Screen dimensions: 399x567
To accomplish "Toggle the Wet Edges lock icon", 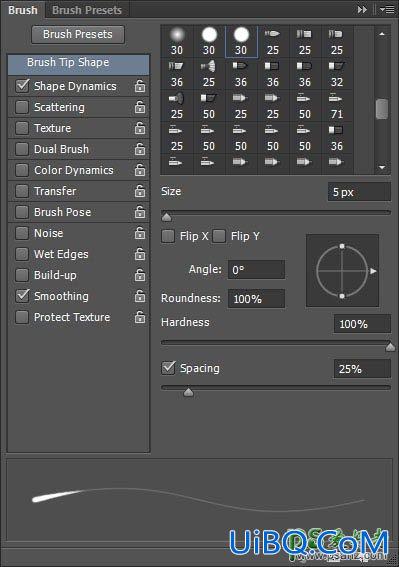I will 140,254.
